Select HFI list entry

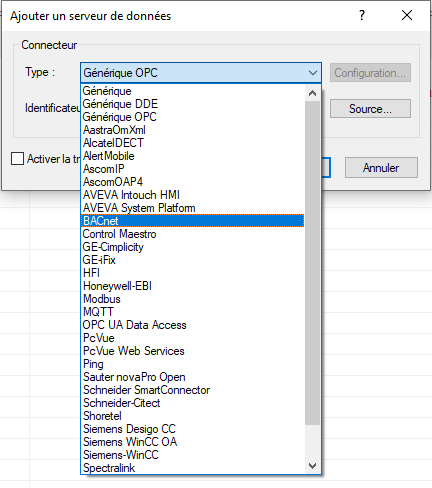click(x=193, y=273)
